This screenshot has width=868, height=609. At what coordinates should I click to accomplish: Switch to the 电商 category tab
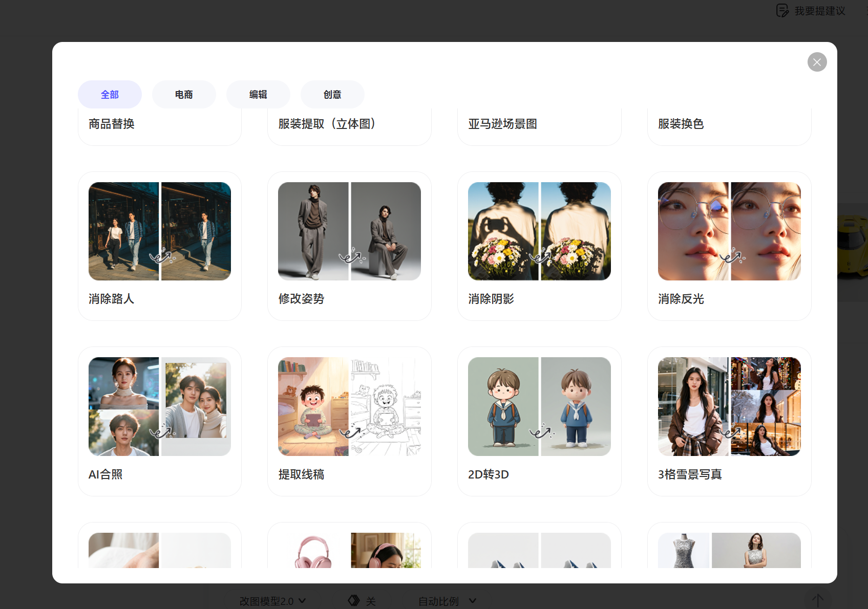pos(184,95)
